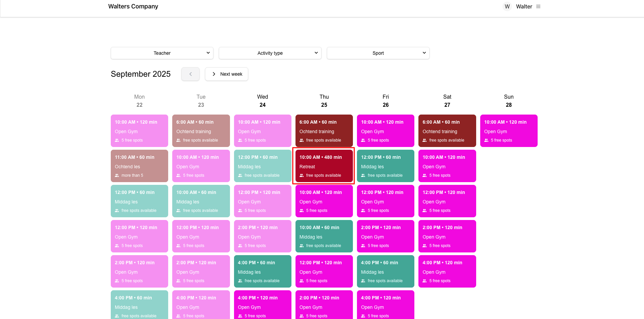The width and height of the screenshot is (644, 319).
Task: Open Monday's 12:00 PM Middag les class
Action: coord(139,201)
